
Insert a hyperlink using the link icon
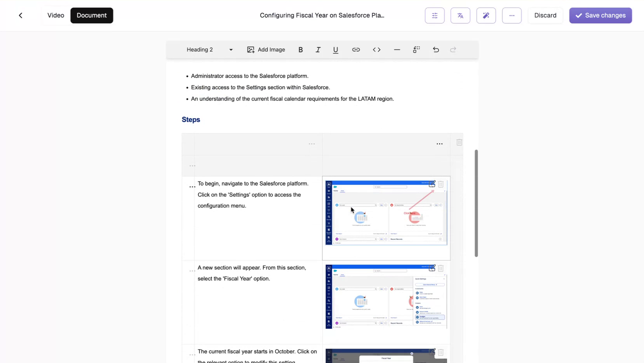click(356, 49)
